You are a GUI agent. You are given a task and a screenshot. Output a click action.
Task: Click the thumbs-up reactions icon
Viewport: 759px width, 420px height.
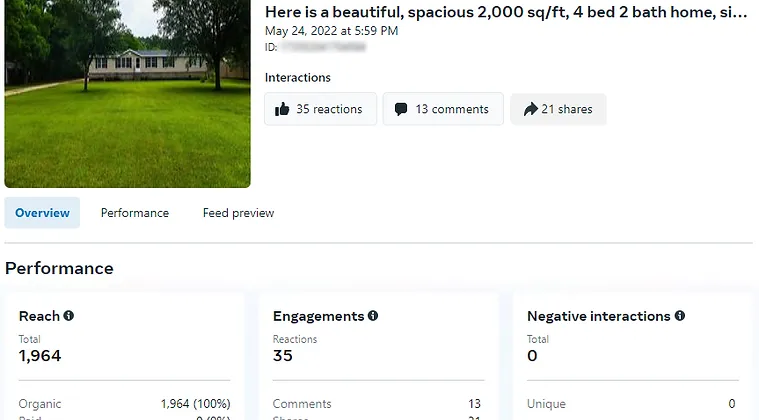[282, 109]
